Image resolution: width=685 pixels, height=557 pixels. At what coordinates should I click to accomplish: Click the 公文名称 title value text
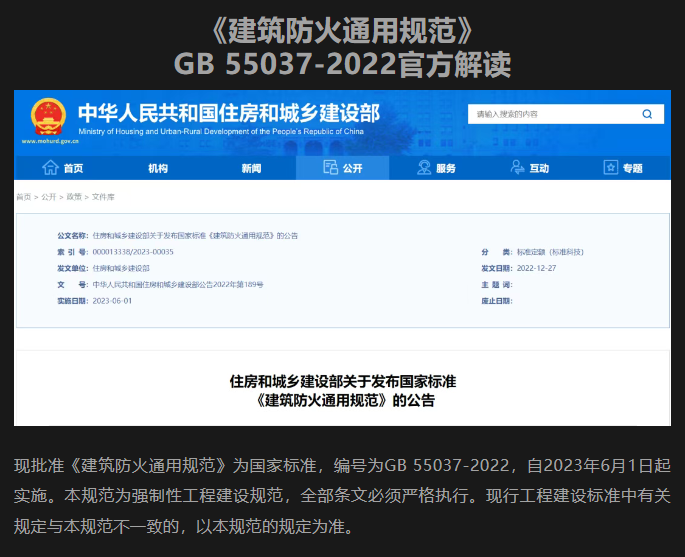pyautogui.click(x=195, y=236)
